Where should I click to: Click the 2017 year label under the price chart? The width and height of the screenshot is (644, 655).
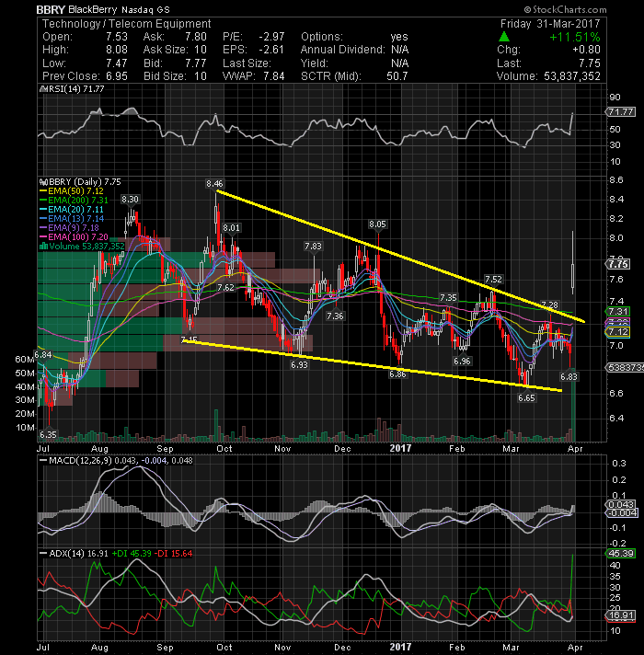coord(400,449)
